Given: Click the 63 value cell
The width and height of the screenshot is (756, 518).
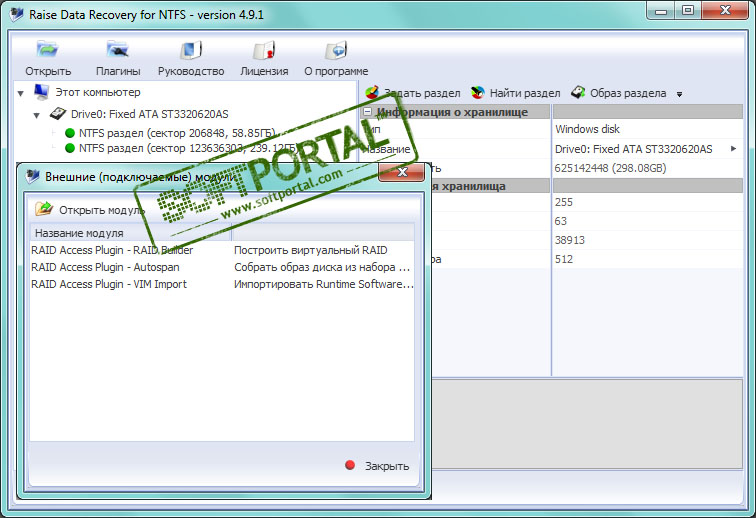Looking at the screenshot, I should point(648,221).
